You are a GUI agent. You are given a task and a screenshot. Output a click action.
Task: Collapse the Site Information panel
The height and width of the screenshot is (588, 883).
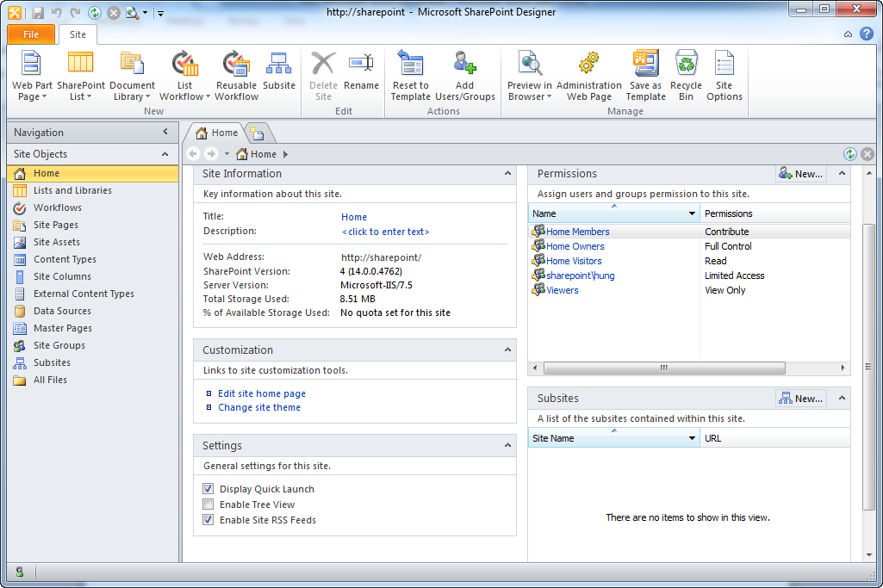(507, 173)
